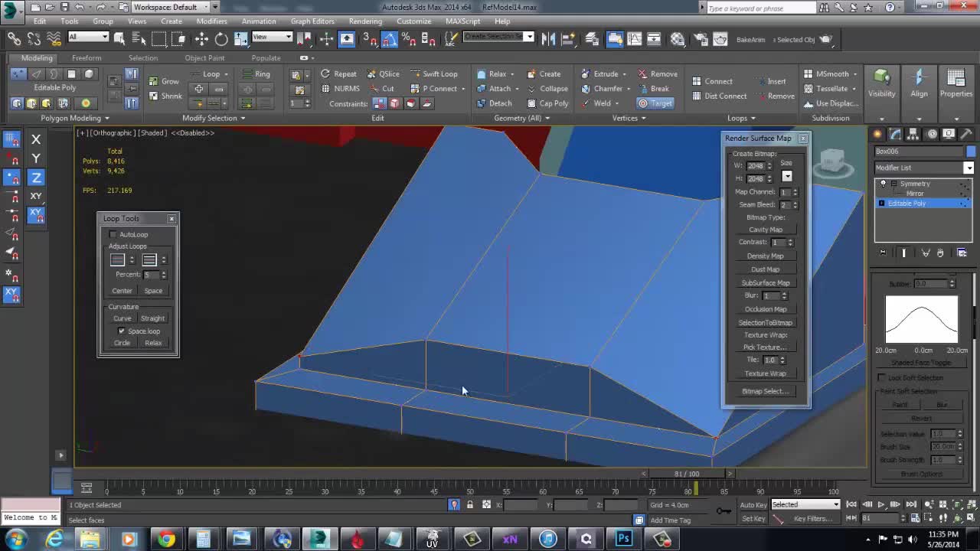The height and width of the screenshot is (551, 980).
Task: Open the Hierarchy panel tab icon
Action: (x=913, y=134)
